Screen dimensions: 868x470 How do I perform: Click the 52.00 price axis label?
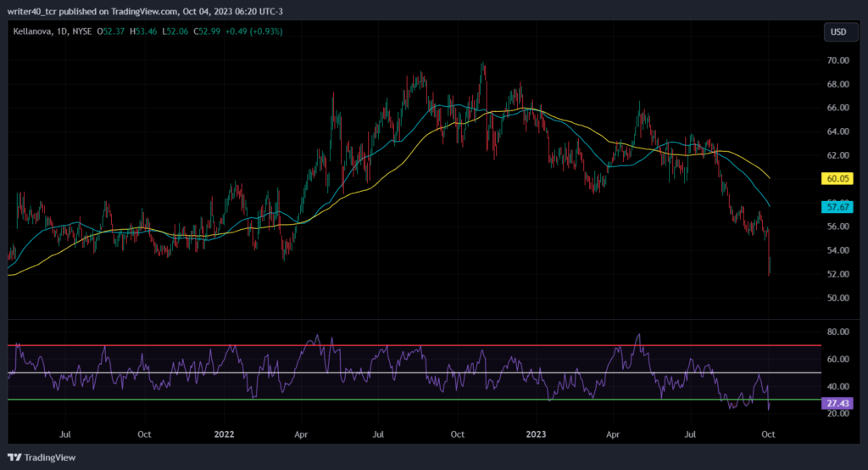pyautogui.click(x=838, y=274)
